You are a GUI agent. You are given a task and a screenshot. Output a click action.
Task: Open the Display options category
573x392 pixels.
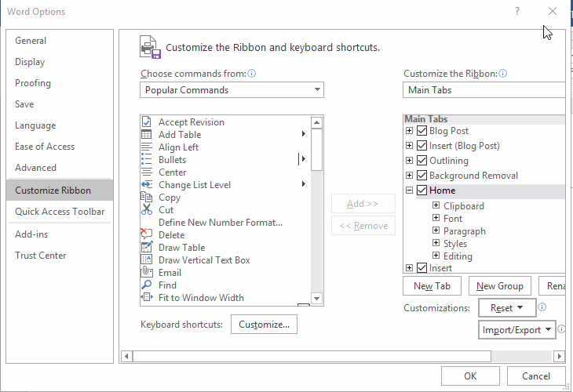pyautogui.click(x=60, y=62)
